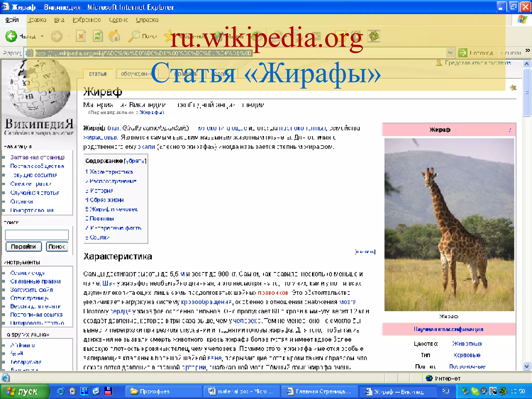Open the Home page icon
The image size is (532, 399).
click(114, 36)
